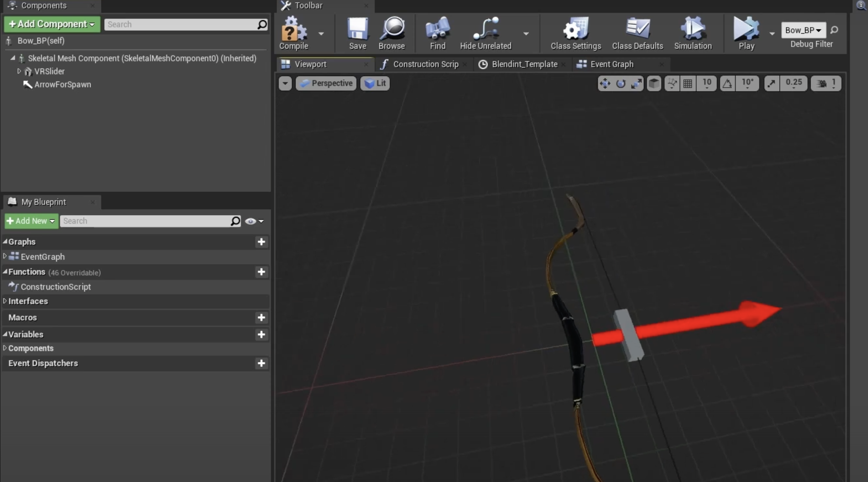
Task: Add a new event dispatcher with plus button
Action: pyautogui.click(x=261, y=363)
